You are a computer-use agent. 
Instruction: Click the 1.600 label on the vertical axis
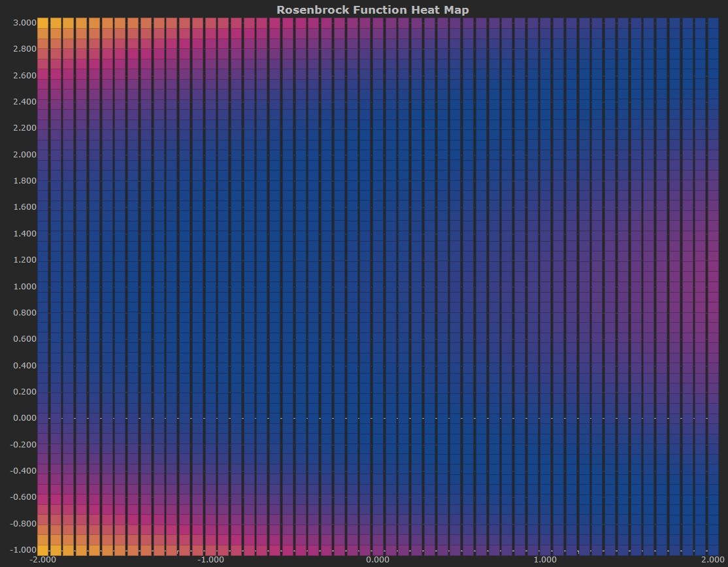pyautogui.click(x=25, y=207)
